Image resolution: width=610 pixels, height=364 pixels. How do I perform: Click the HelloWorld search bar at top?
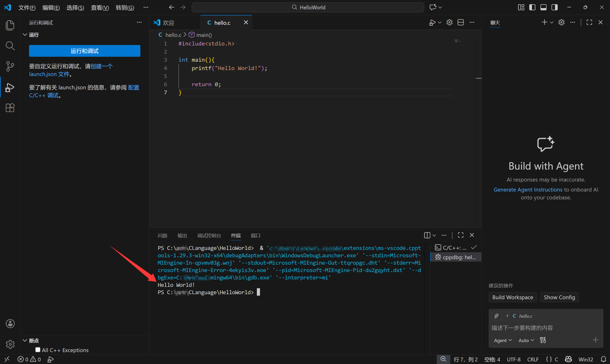point(308,7)
